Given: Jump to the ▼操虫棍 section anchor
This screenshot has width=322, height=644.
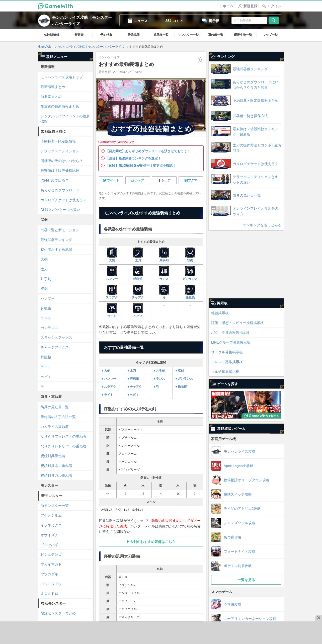Looking at the screenshot, I should point(181,387).
